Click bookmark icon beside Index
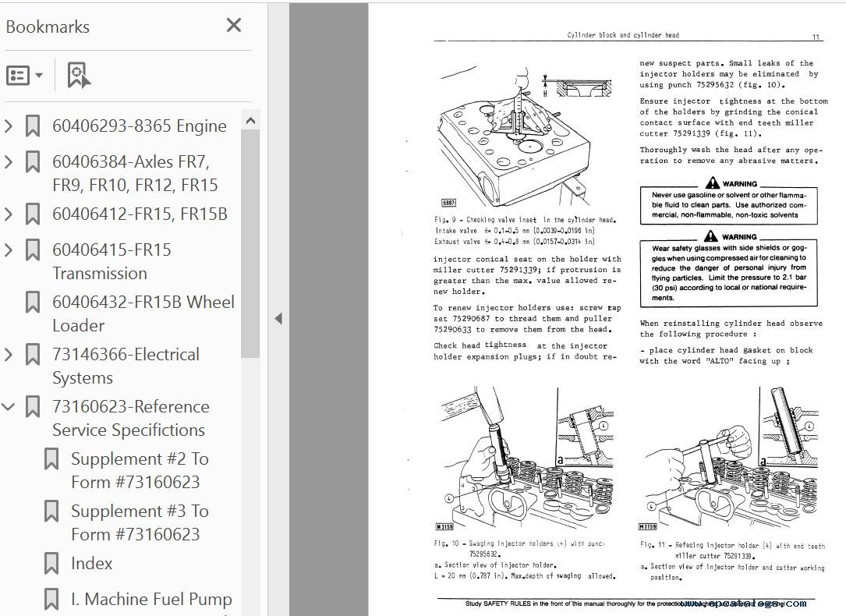Screen dimensions: 846x616 point(51,564)
